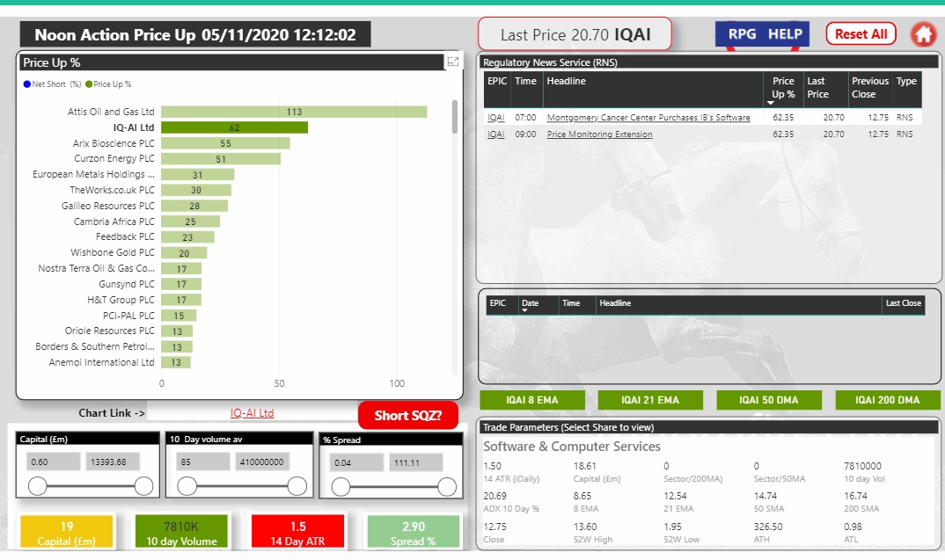945x560 pixels.
Task: Open the IQAI 50 DMA chart button
Action: pos(769,400)
